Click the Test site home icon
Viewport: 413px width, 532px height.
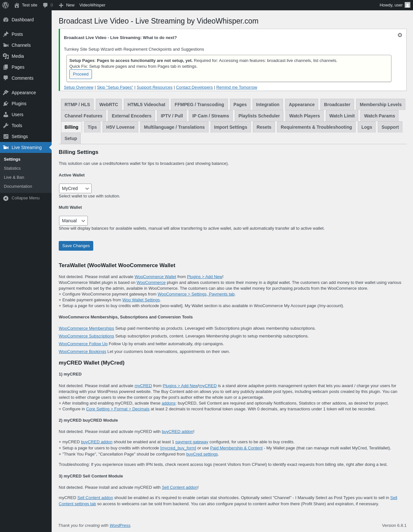[17, 5]
